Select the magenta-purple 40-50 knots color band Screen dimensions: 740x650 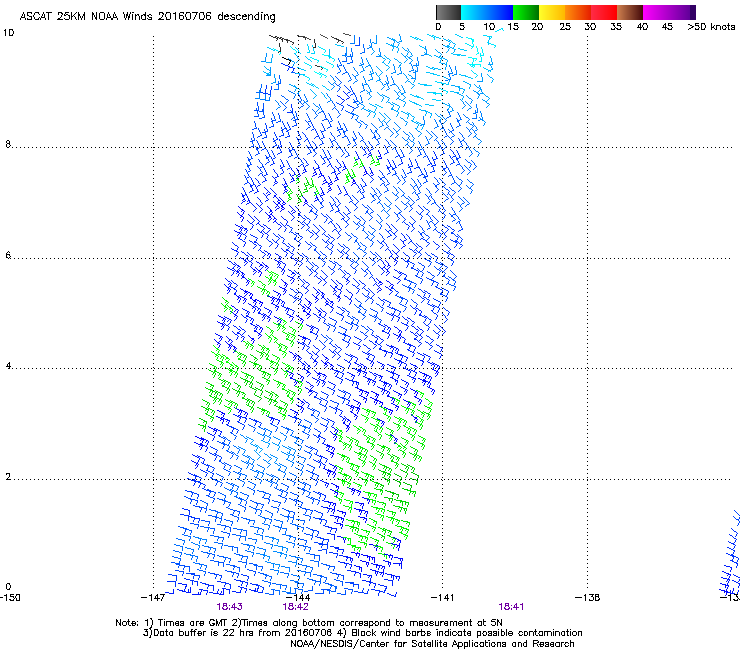click(669, 12)
